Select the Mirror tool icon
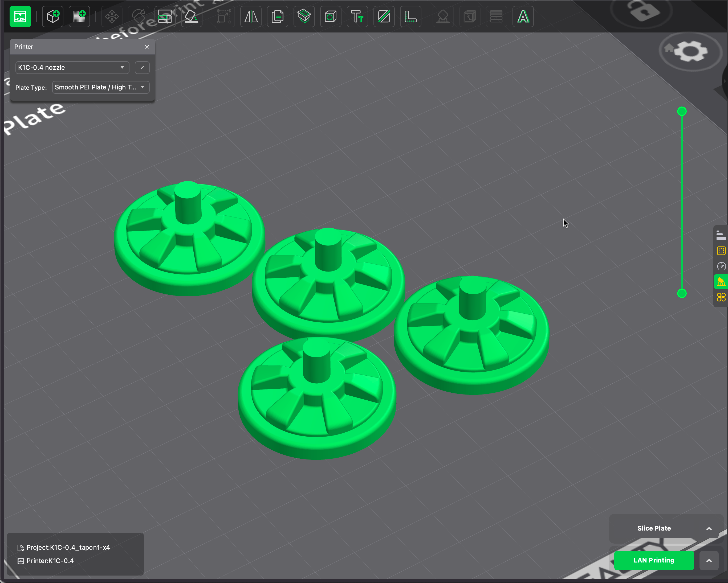728x583 pixels. click(251, 17)
